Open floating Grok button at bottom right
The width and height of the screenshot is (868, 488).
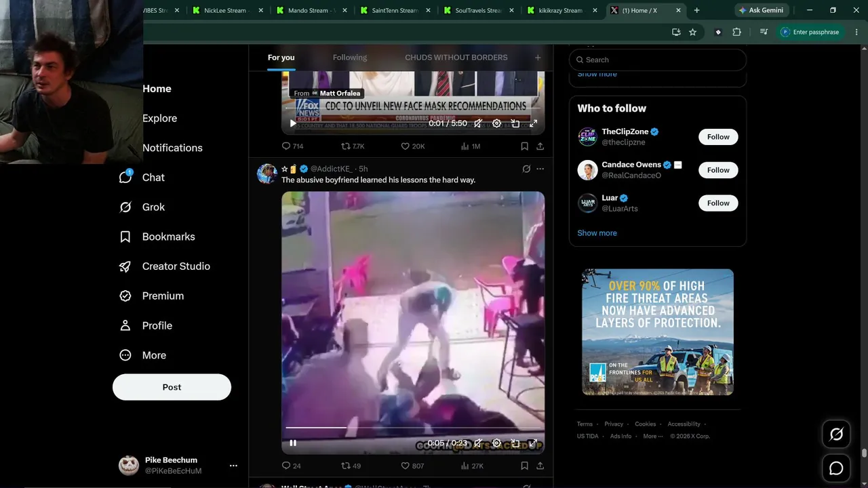coord(836,434)
